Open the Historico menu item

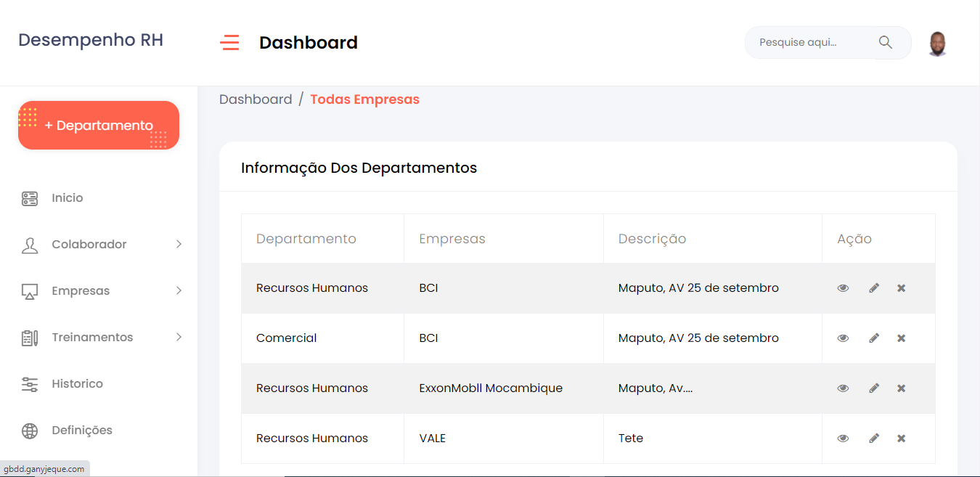78,384
